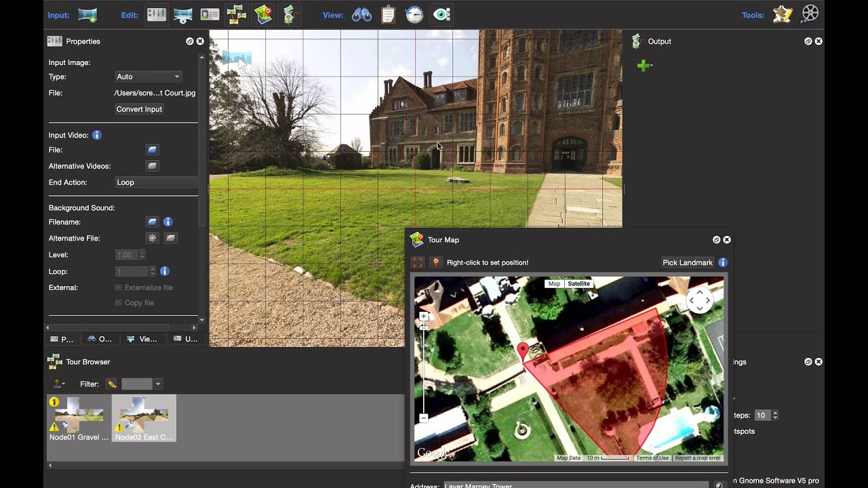Zoom out the map with minus button

[x=424, y=418]
